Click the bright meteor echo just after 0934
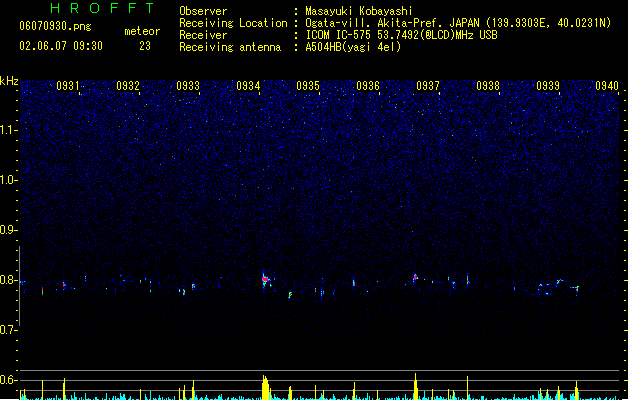 [265, 279]
